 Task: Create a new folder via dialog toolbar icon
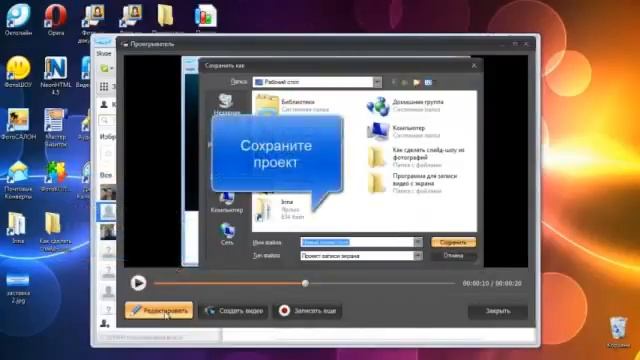coord(416,82)
